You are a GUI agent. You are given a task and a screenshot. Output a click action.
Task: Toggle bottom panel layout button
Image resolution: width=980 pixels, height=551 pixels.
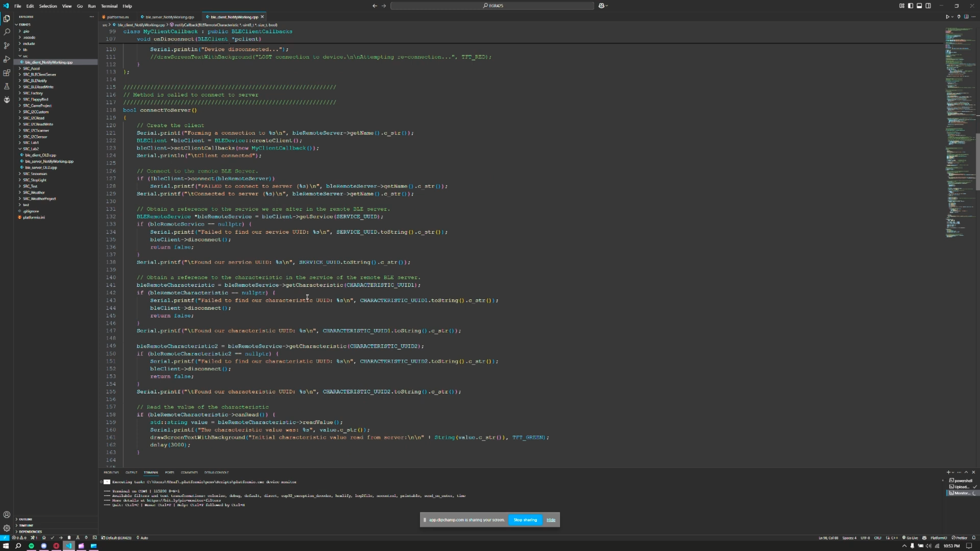(920, 6)
